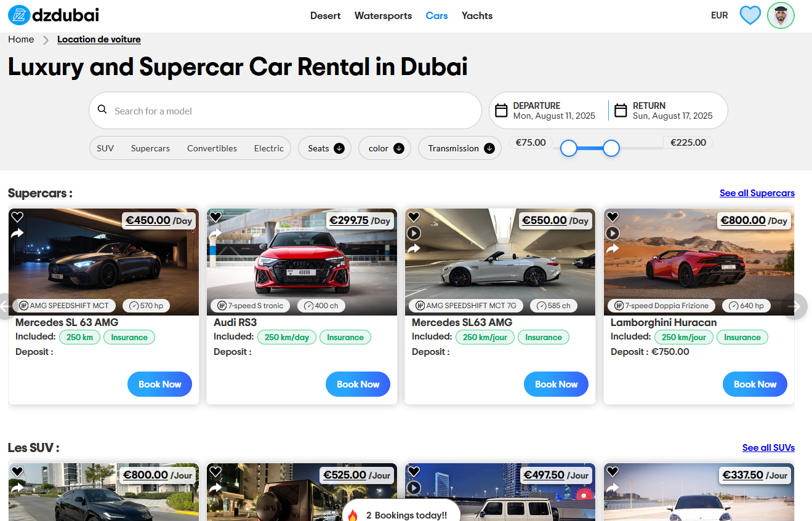
Task: Favorite the Audi RS3 car
Action: (x=215, y=217)
